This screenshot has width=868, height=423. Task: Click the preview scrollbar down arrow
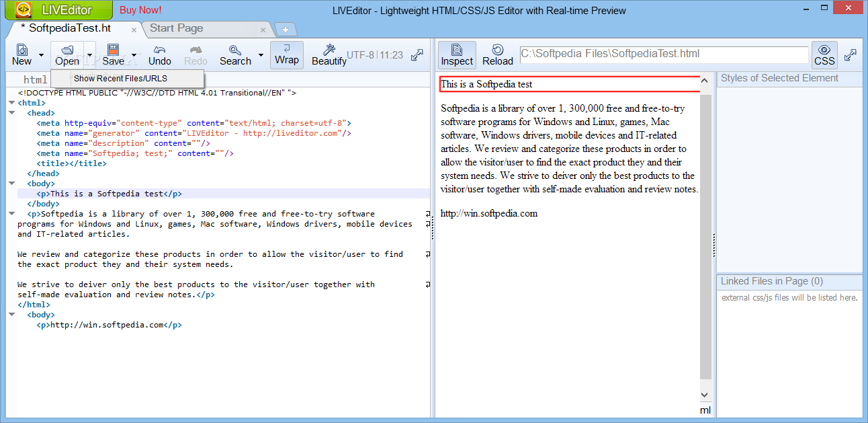(705, 395)
